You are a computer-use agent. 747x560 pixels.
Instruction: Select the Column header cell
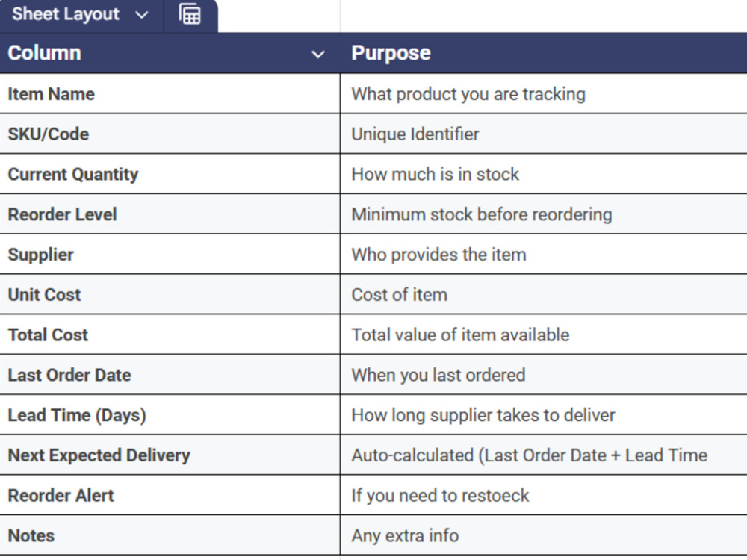pyautogui.click(x=170, y=53)
